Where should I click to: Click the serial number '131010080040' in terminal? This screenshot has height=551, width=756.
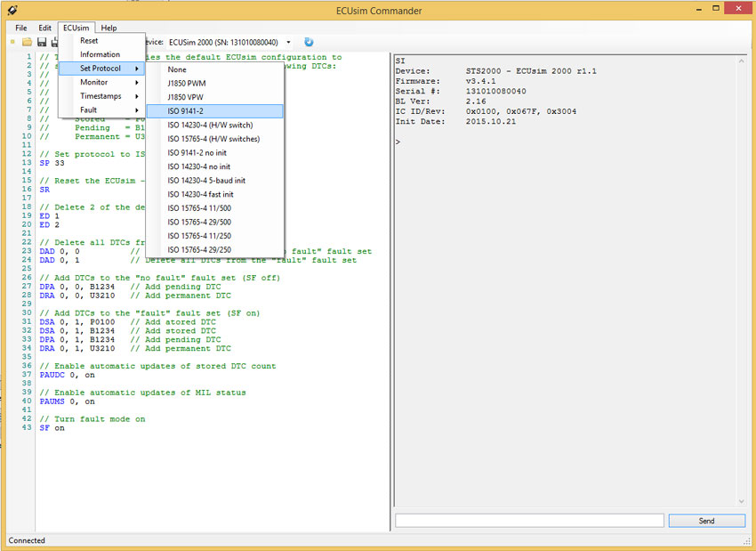tap(496, 91)
